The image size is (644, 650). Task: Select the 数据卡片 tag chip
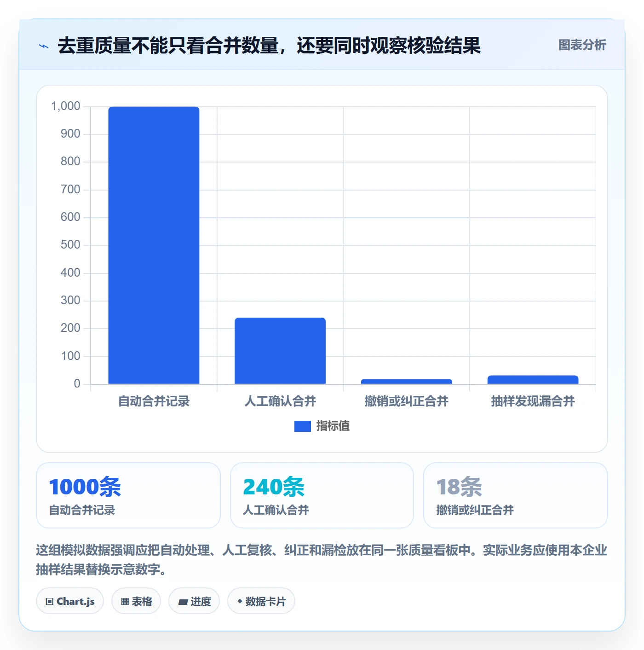click(x=261, y=601)
